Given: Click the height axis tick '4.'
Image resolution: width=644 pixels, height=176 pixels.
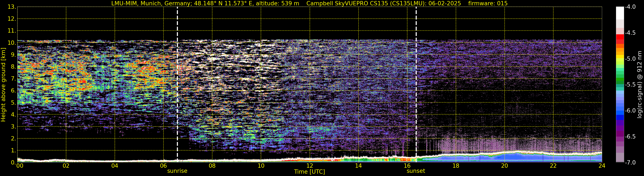Looking at the screenshot, I should point(13,115).
